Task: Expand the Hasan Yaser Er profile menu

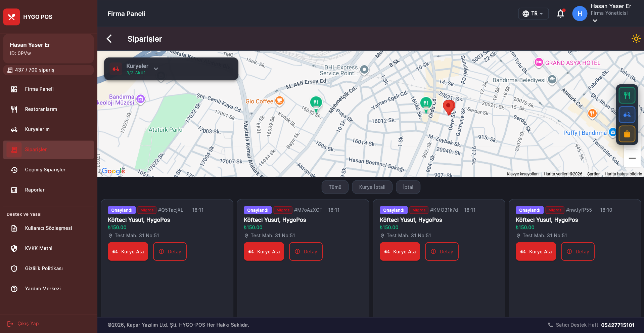Action: point(594,21)
